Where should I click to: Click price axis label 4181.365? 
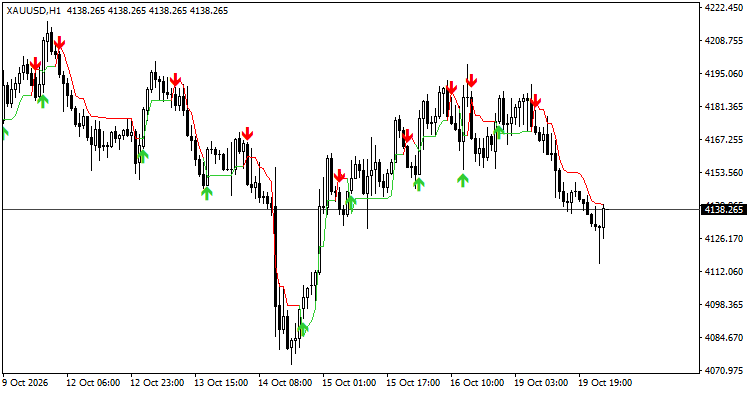724,107
